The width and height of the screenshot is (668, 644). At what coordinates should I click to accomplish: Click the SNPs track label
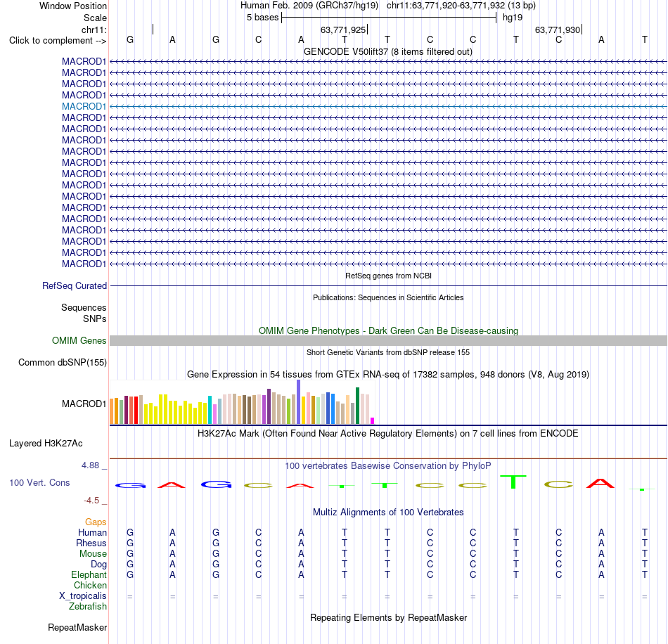pos(95,318)
